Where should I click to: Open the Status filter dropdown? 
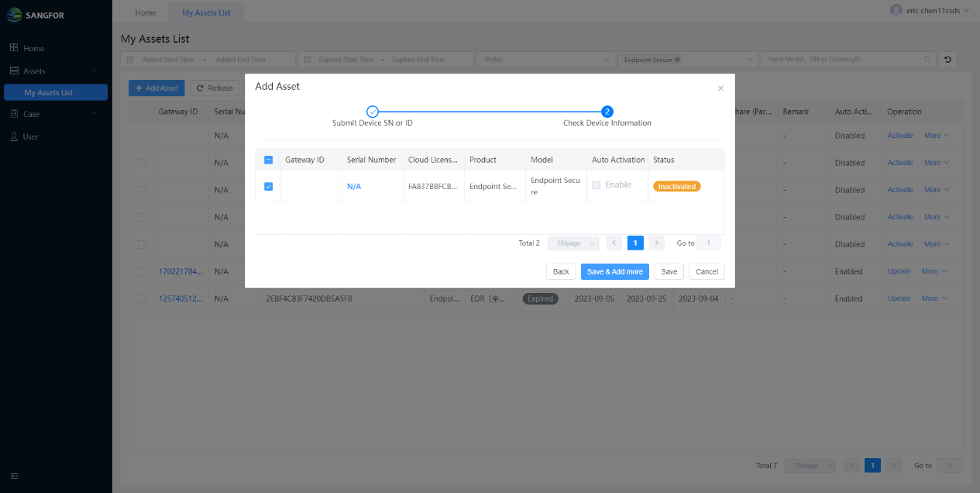546,60
